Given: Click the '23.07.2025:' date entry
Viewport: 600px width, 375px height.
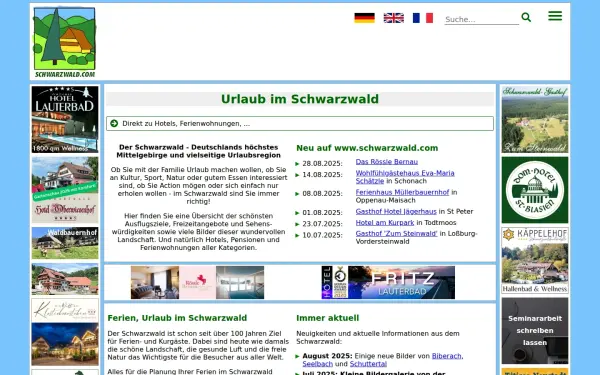Looking at the screenshot, I should 322,224.
